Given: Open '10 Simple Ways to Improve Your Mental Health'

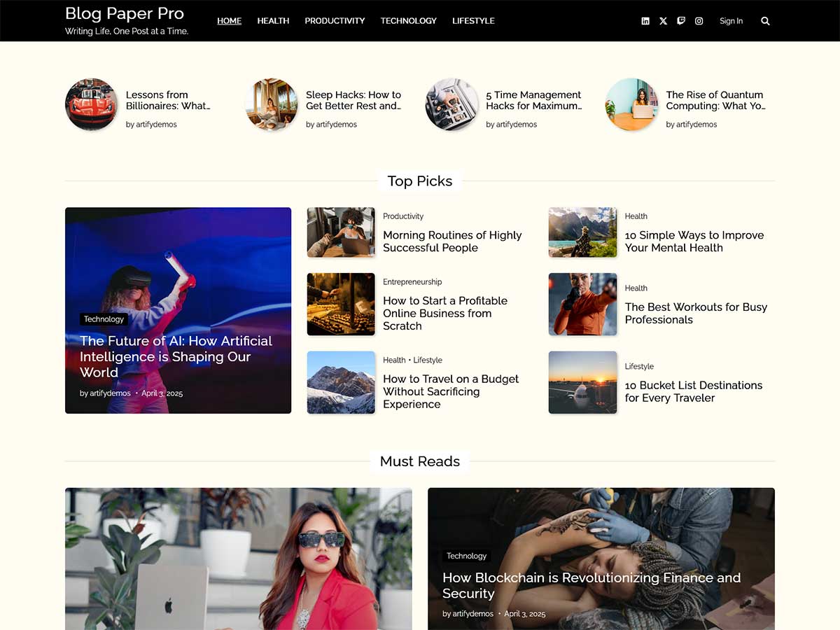Looking at the screenshot, I should pos(694,241).
